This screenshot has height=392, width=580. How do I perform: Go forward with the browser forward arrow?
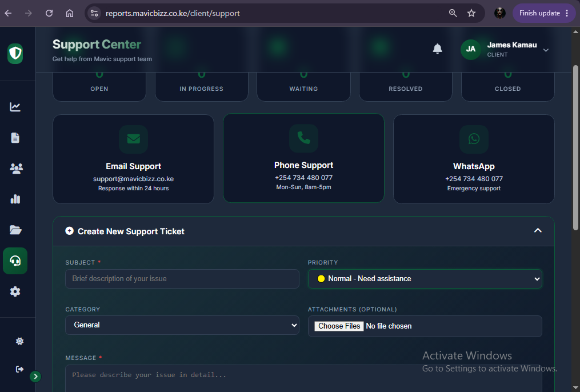pyautogui.click(x=29, y=13)
